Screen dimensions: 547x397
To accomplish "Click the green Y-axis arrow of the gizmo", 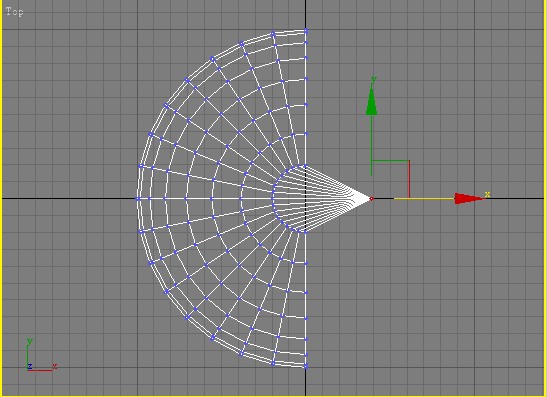I will click(372, 102).
